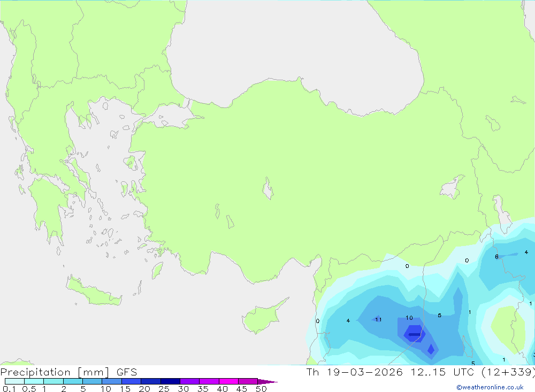Select the 5–10 mm legend color box
Screen dimensions: 535x392
point(92,381)
